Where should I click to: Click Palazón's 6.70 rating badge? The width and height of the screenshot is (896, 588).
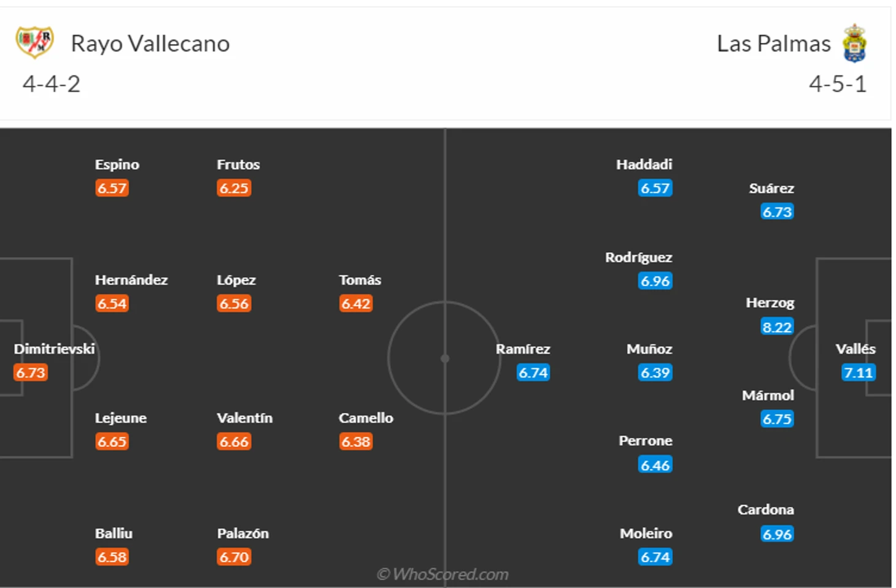[234, 557]
